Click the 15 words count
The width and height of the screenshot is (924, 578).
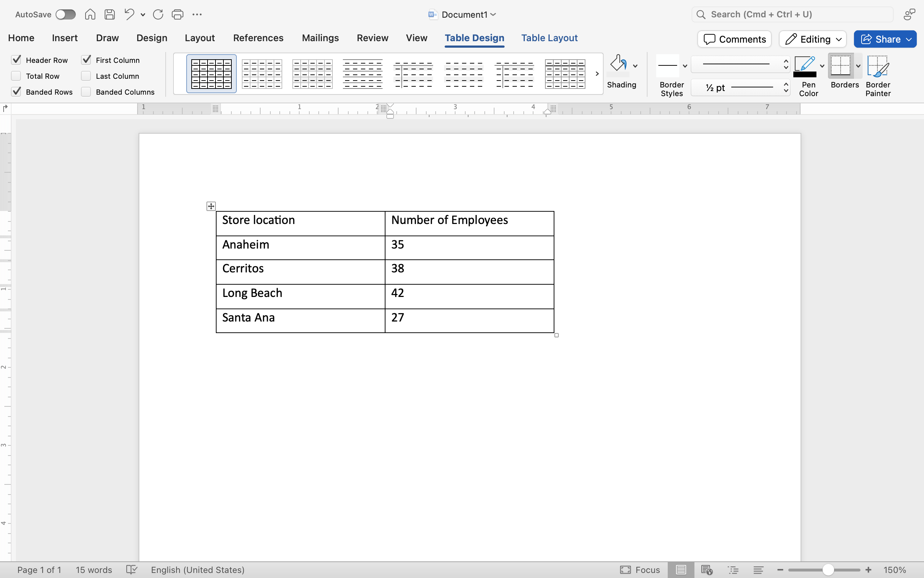coord(93,570)
